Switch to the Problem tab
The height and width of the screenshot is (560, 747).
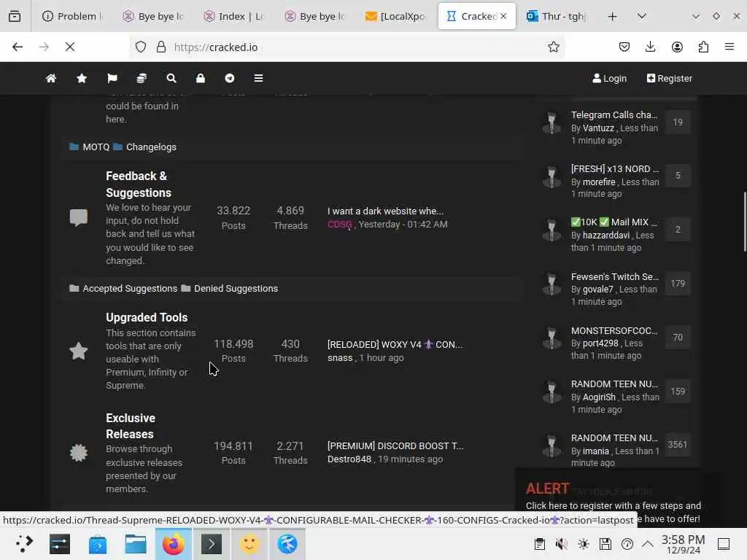(73, 16)
